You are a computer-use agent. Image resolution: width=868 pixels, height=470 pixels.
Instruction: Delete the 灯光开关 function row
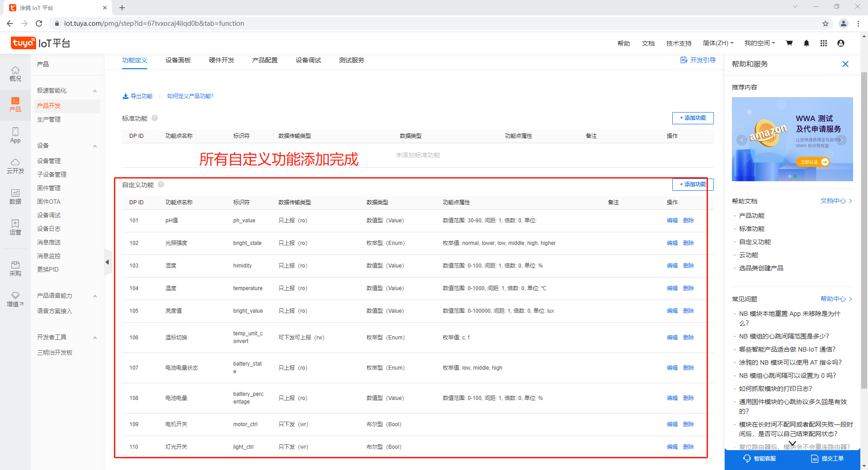point(689,447)
